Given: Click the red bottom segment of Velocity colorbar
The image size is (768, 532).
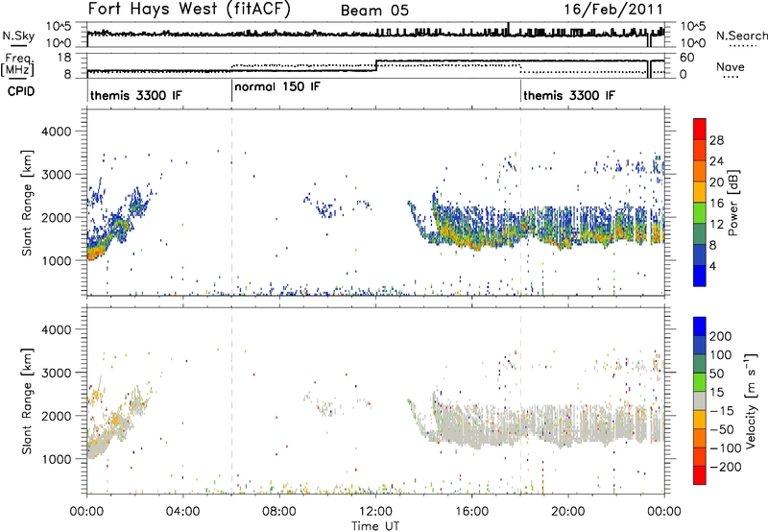Looking at the screenshot, I should [700, 475].
